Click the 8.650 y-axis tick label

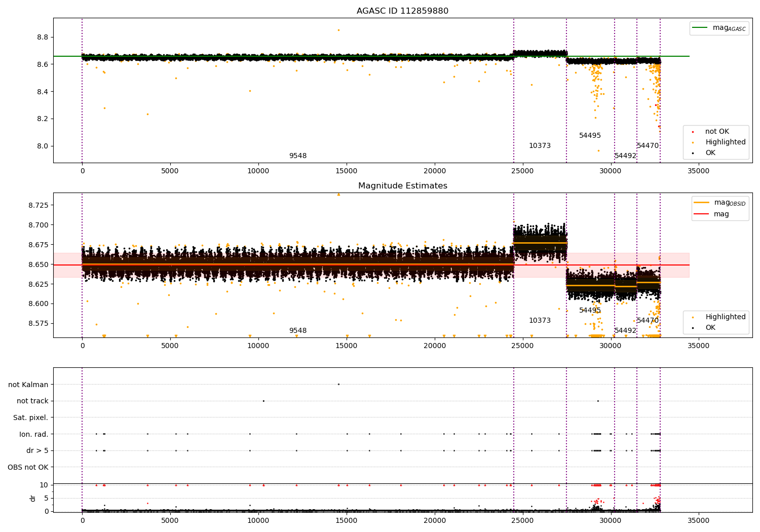coord(38,264)
